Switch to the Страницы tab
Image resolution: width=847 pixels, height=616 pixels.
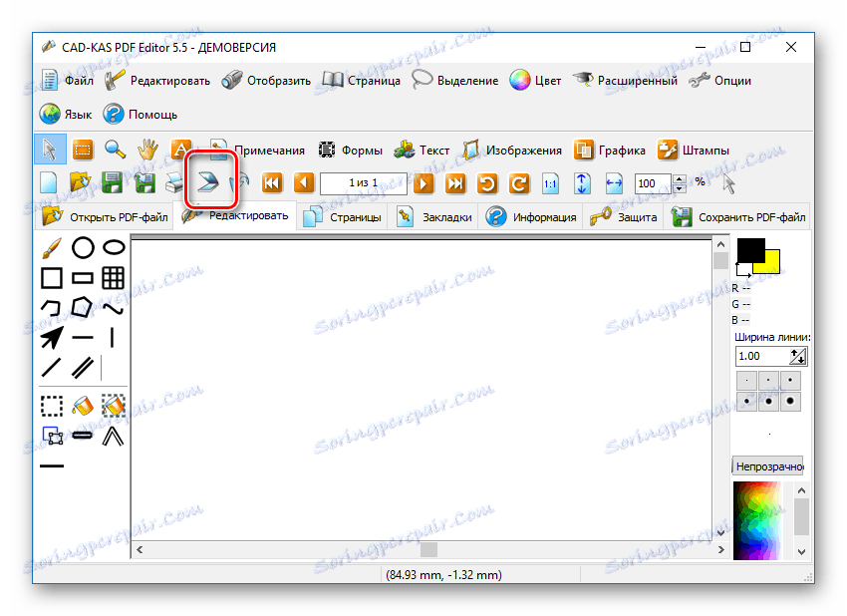pos(342,217)
